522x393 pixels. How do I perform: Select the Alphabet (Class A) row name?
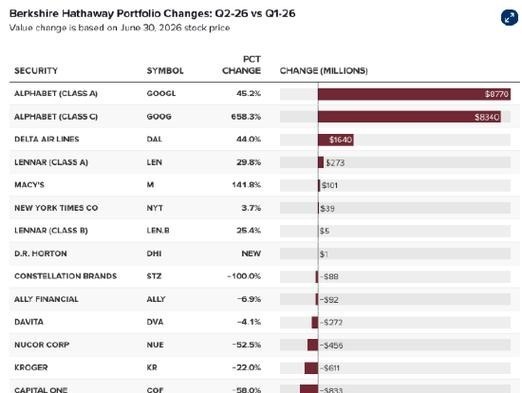click(x=56, y=93)
